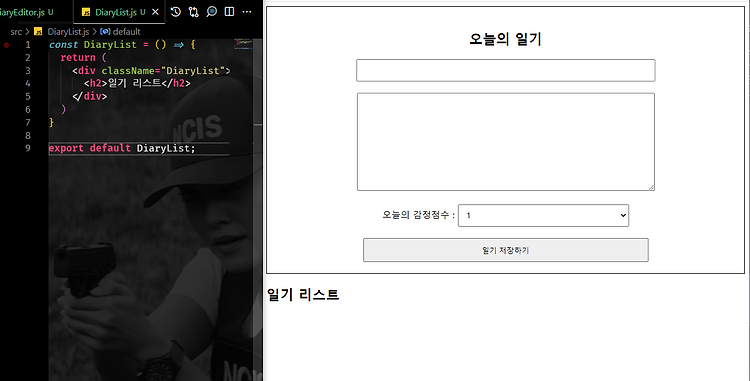Click the className="DiaryList" div line
Viewport: 750px width, 381px height.
151,71
